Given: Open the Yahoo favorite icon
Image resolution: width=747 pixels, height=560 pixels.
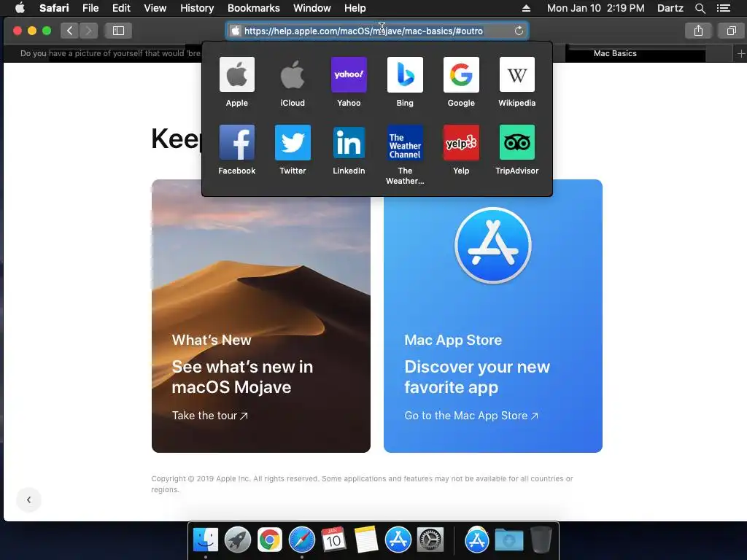Looking at the screenshot, I should (349, 75).
